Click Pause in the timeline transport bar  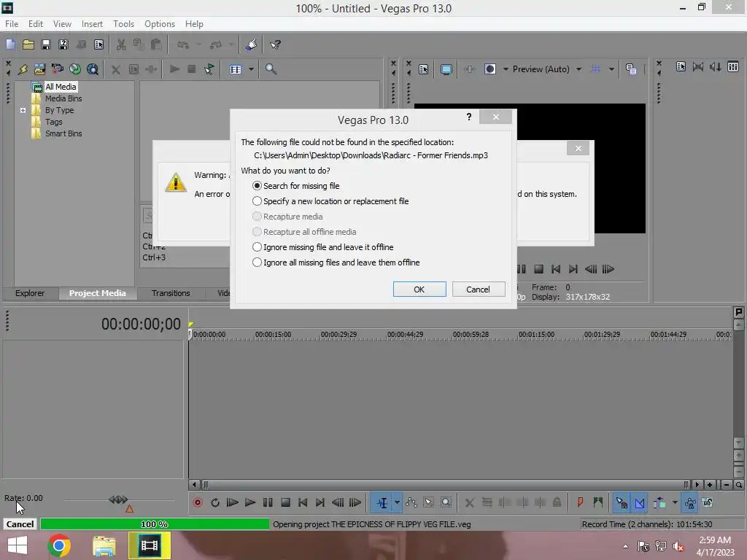click(x=268, y=502)
